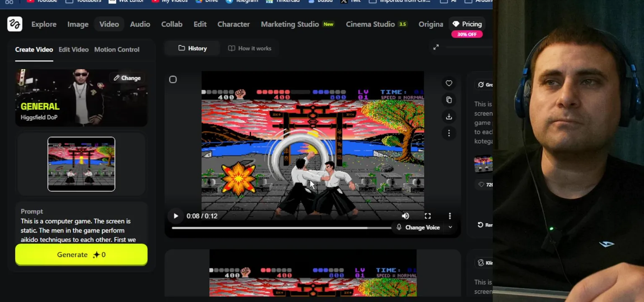The height and width of the screenshot is (302, 644).
Task: Click the diamond icon on Pricing
Action: (x=456, y=24)
